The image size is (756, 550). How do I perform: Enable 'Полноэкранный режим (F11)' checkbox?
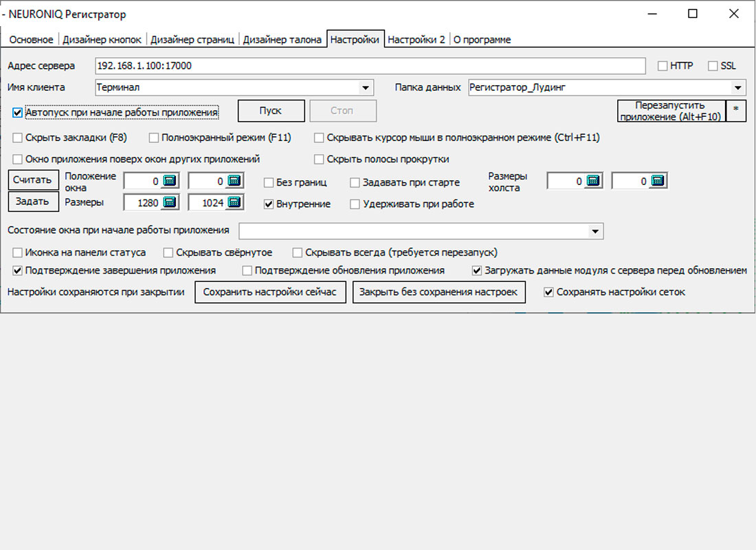point(154,138)
